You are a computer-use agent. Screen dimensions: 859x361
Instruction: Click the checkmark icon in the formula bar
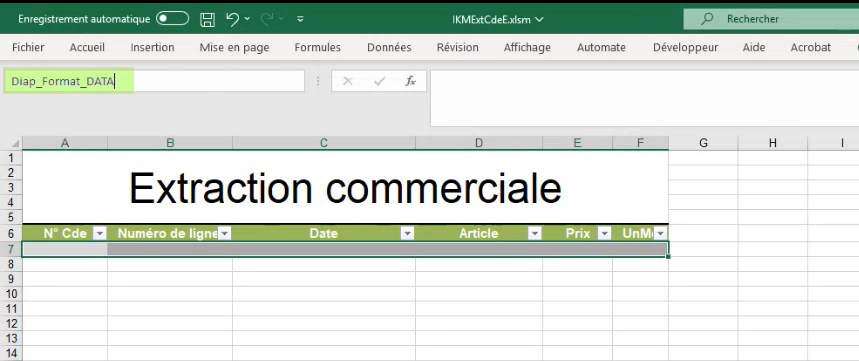[x=379, y=81]
